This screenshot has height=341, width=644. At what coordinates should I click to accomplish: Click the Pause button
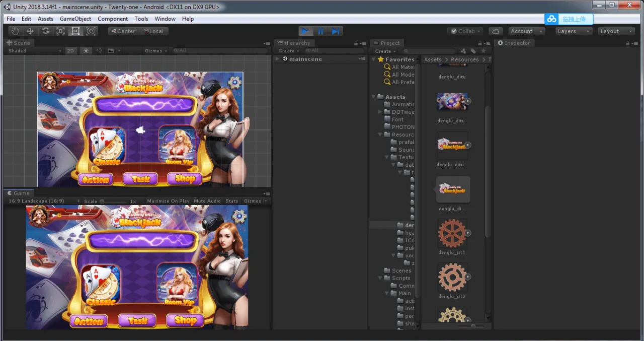(320, 31)
